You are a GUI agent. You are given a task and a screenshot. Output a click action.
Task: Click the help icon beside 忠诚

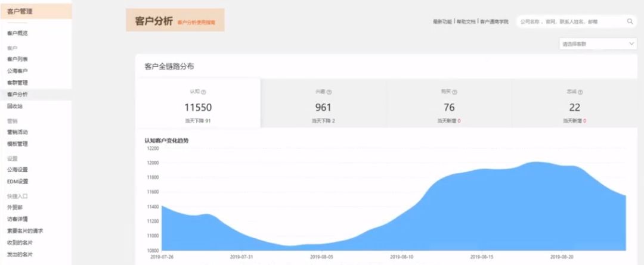click(x=580, y=92)
